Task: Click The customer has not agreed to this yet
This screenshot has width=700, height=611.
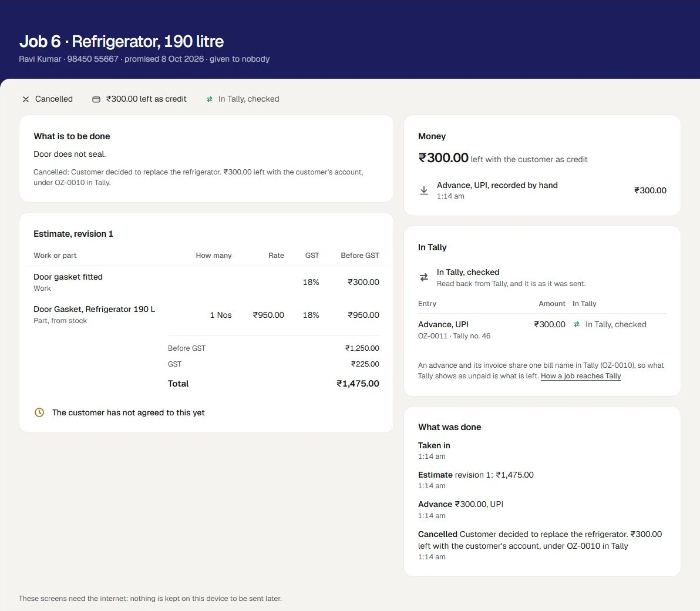Action: tap(129, 412)
